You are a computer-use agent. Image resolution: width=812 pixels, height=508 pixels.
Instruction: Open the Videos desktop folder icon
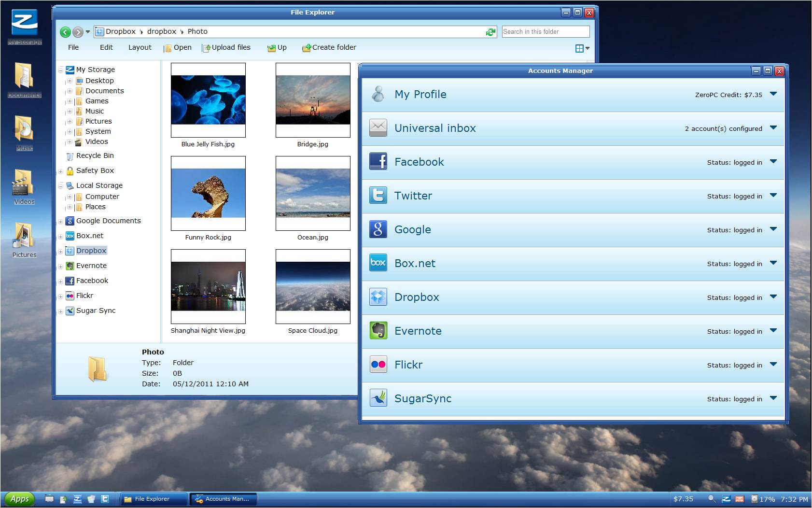[24, 183]
